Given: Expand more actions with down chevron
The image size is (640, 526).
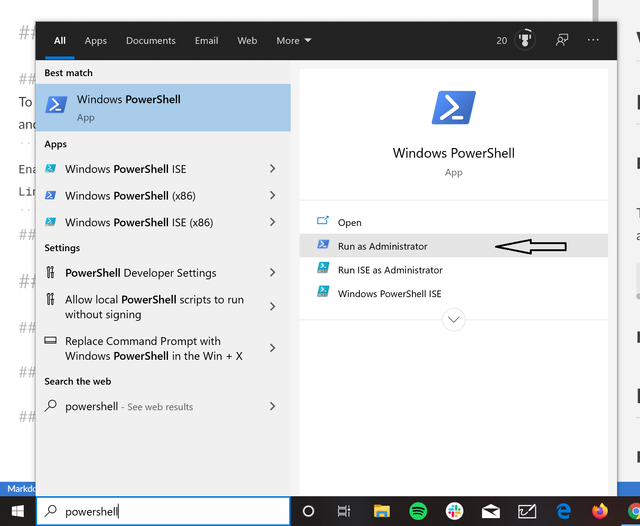Looking at the screenshot, I should click(453, 320).
